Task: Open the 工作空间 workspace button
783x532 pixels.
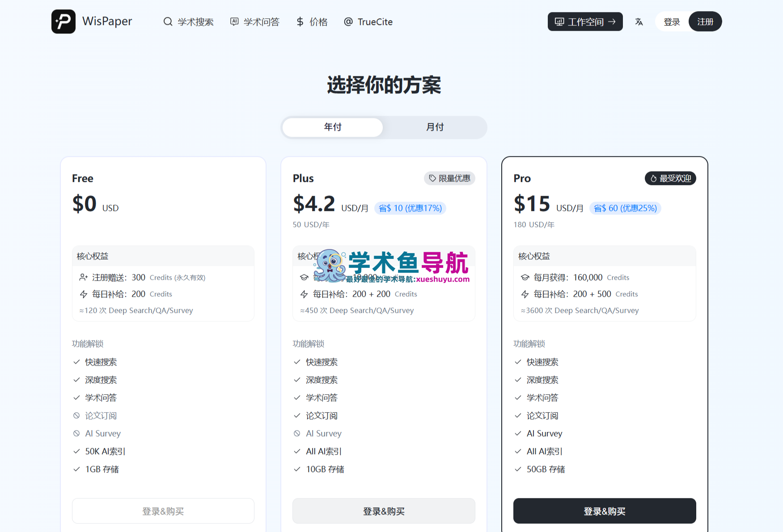Action: (585, 21)
